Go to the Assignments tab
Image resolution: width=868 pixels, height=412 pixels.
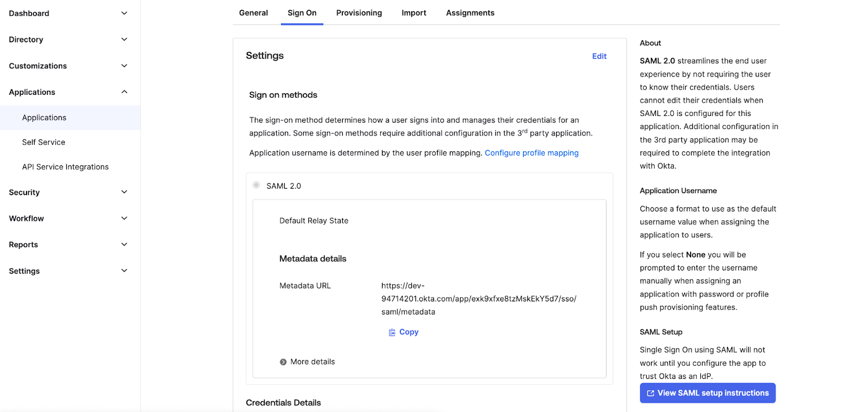click(470, 13)
